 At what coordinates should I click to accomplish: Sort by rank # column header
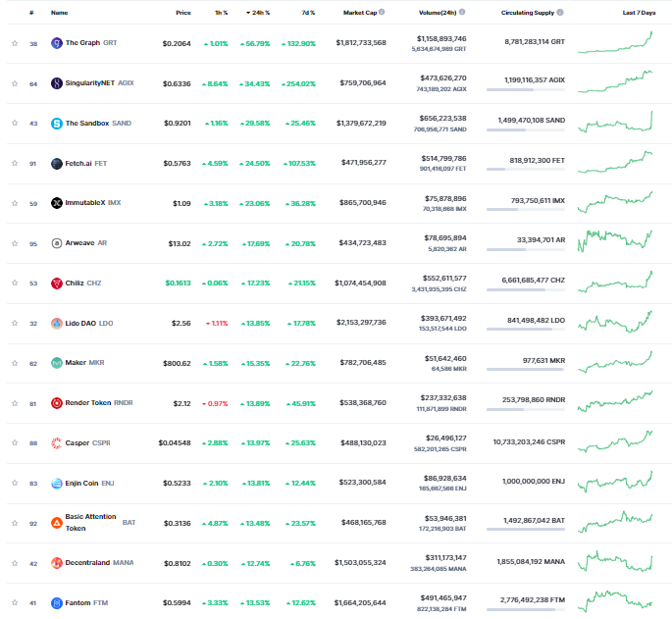[x=31, y=13]
